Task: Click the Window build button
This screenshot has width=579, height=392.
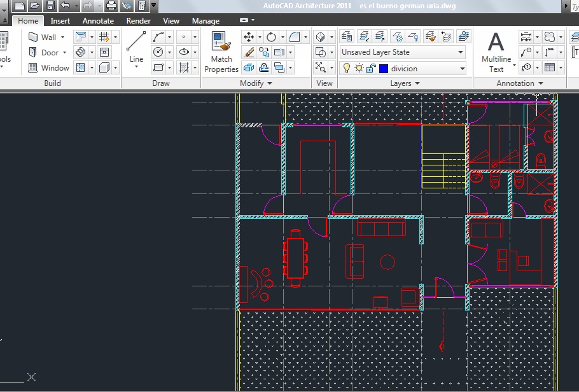Action: tap(49, 67)
